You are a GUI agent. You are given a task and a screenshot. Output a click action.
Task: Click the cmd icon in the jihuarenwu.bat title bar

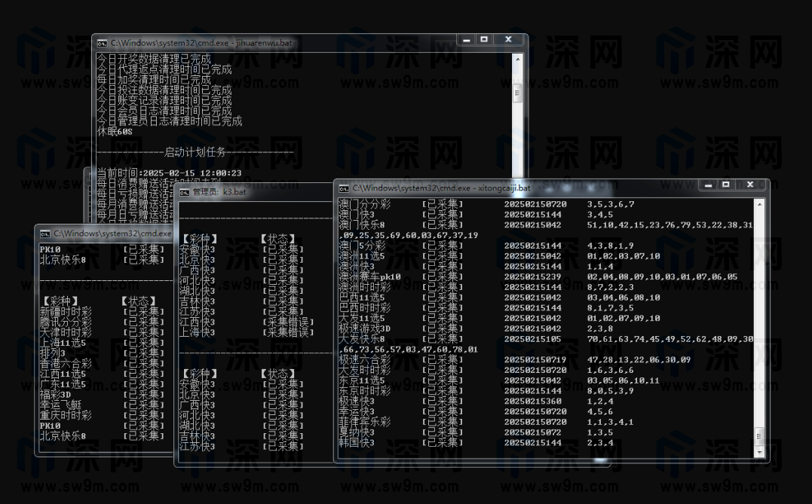[x=102, y=43]
